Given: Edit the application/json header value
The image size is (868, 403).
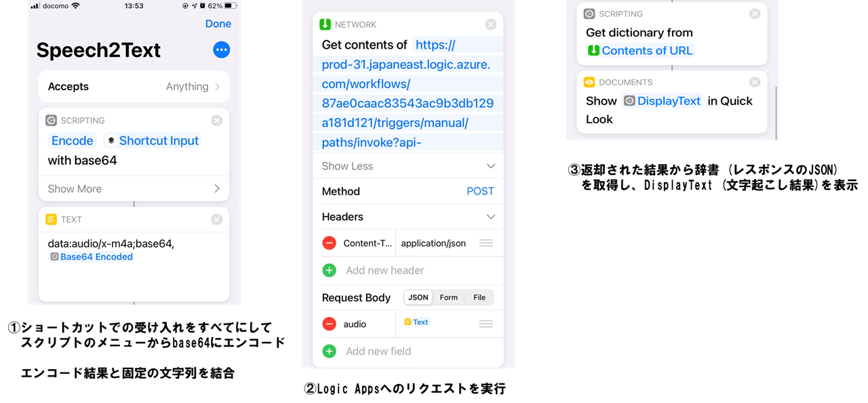Looking at the screenshot, I should coord(433,243).
